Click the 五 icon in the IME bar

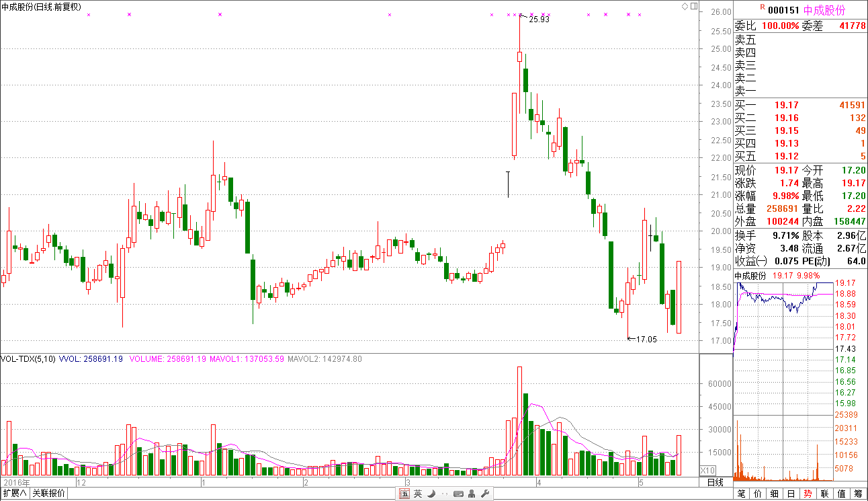[x=404, y=494]
